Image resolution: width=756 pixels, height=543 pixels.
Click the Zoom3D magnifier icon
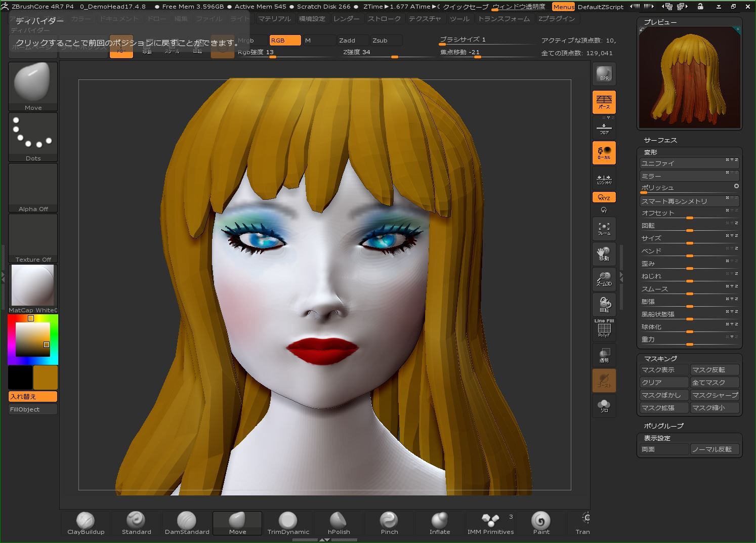point(604,279)
